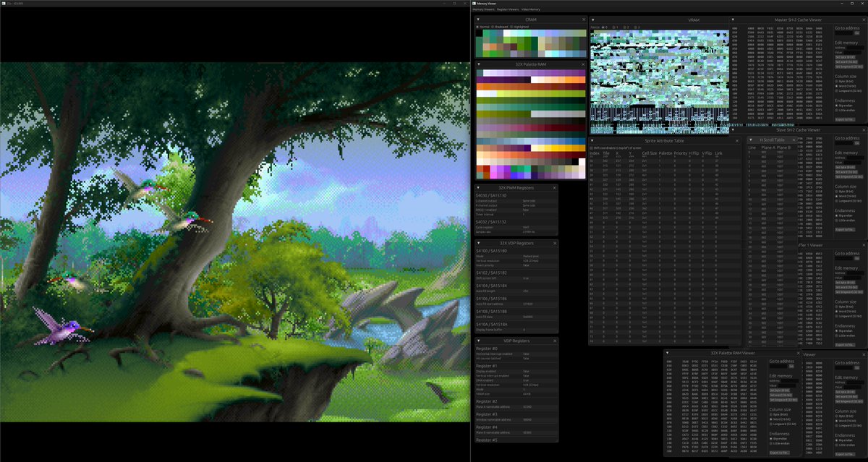Open the Register Viewers menu

[508, 9]
